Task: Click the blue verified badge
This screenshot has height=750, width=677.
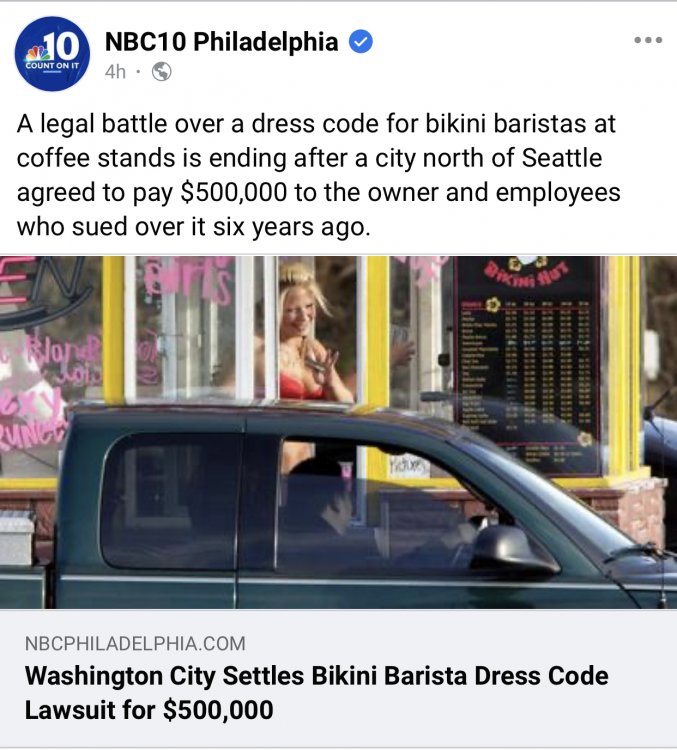Action: point(360,42)
